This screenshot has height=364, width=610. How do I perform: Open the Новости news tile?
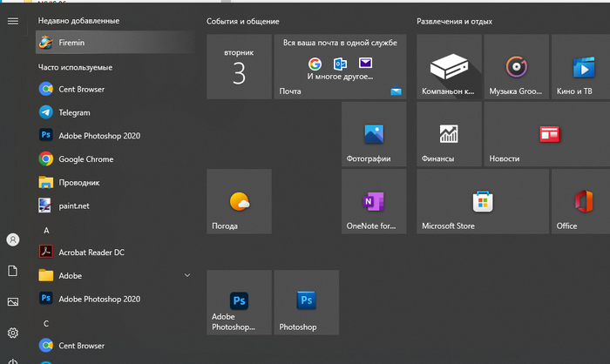coord(547,134)
